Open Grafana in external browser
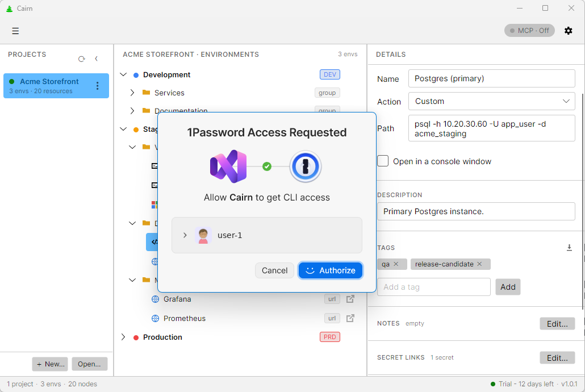The image size is (585, 392). click(350, 299)
